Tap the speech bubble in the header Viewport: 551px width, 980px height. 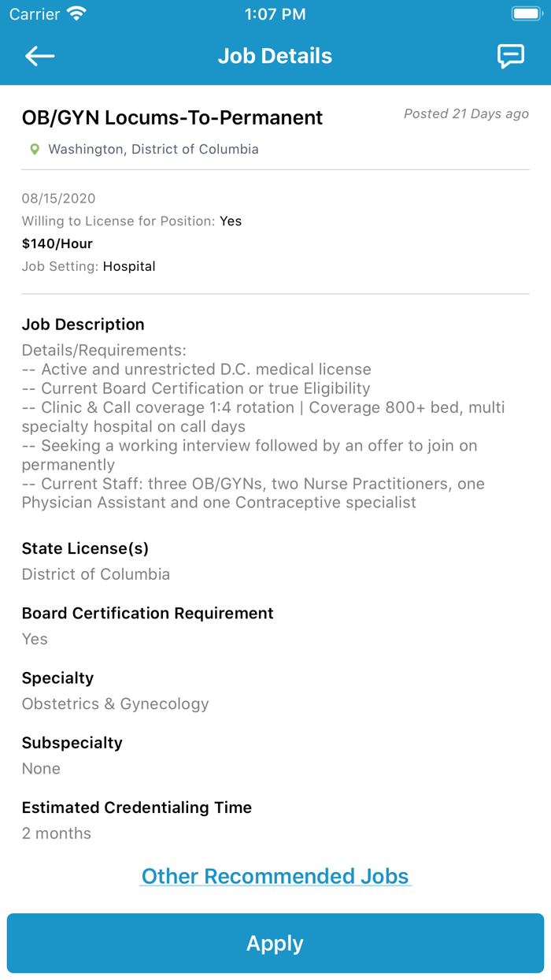pos(511,55)
